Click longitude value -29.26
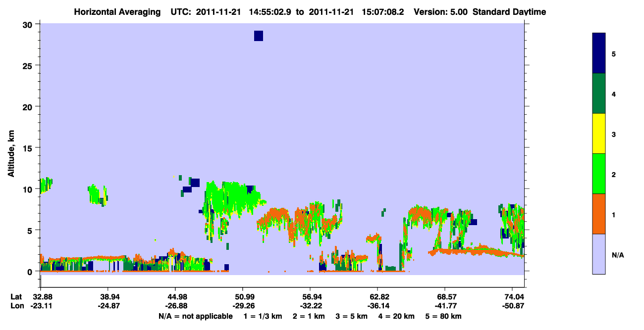The width and height of the screenshot is (644, 330). [x=243, y=306]
